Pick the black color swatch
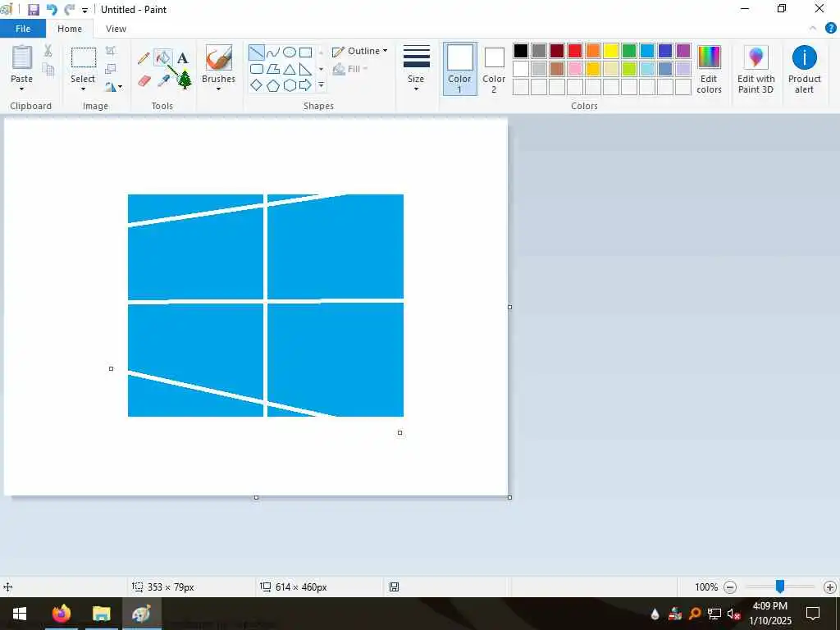This screenshot has width=840, height=630. [x=521, y=51]
